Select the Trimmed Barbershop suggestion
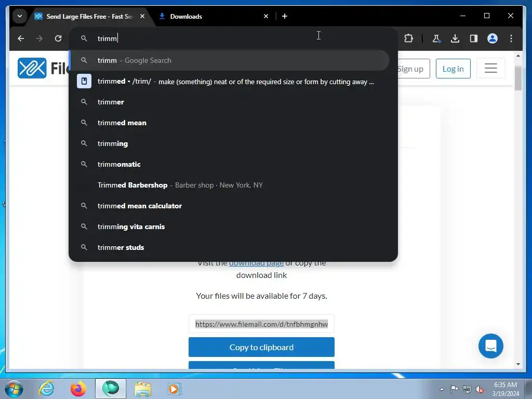Image resolution: width=532 pixels, height=399 pixels. pyautogui.click(x=229, y=185)
